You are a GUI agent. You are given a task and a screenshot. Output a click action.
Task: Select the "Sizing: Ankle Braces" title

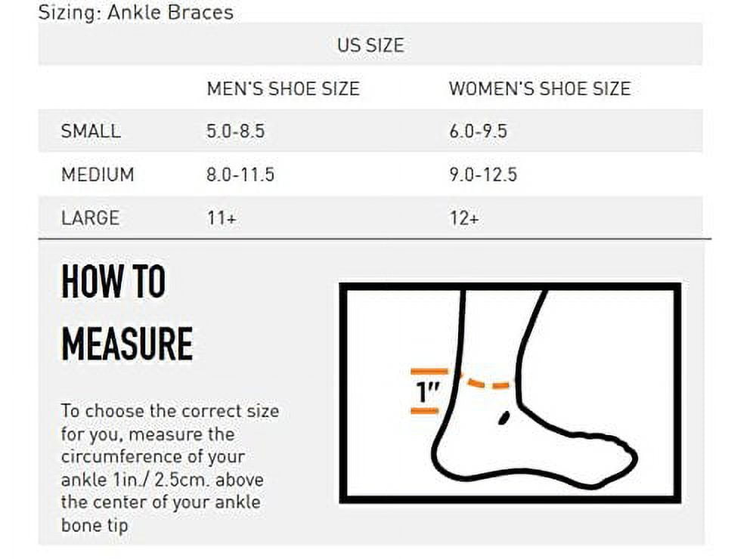pos(136,12)
